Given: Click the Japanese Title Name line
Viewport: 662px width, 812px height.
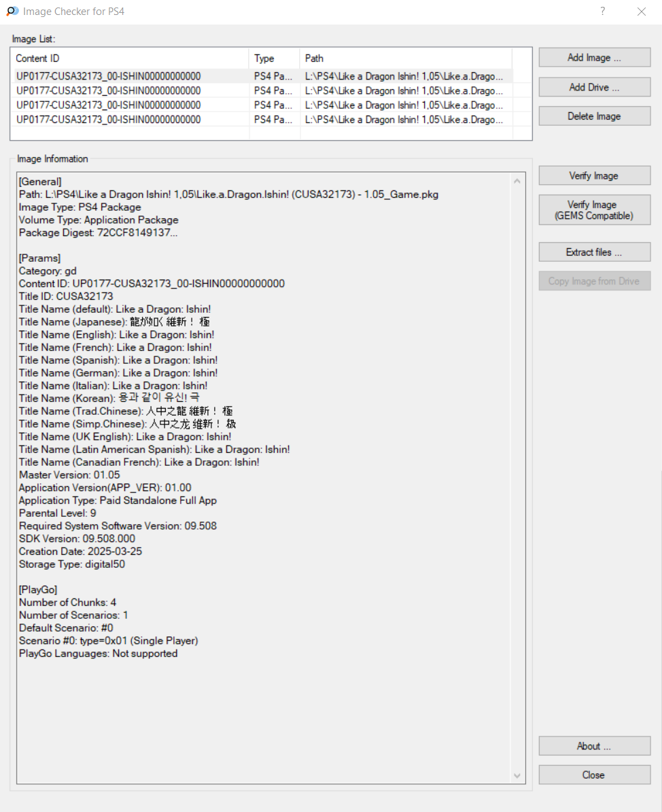Looking at the screenshot, I should (x=114, y=322).
